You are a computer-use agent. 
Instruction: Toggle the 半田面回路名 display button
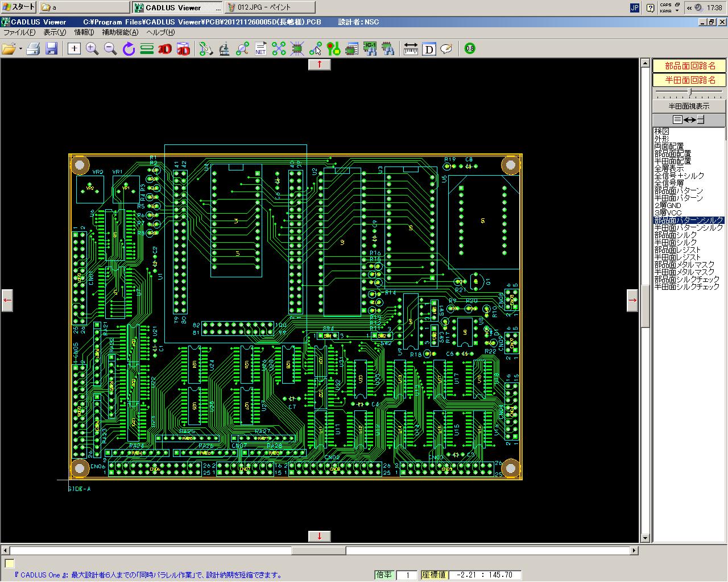click(x=689, y=80)
